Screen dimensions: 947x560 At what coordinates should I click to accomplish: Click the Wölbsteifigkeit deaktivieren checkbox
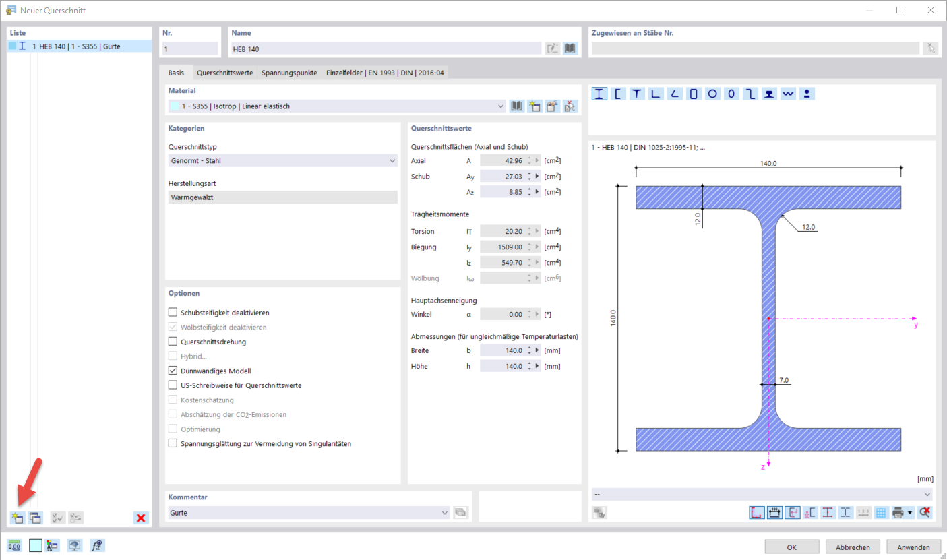coord(173,327)
